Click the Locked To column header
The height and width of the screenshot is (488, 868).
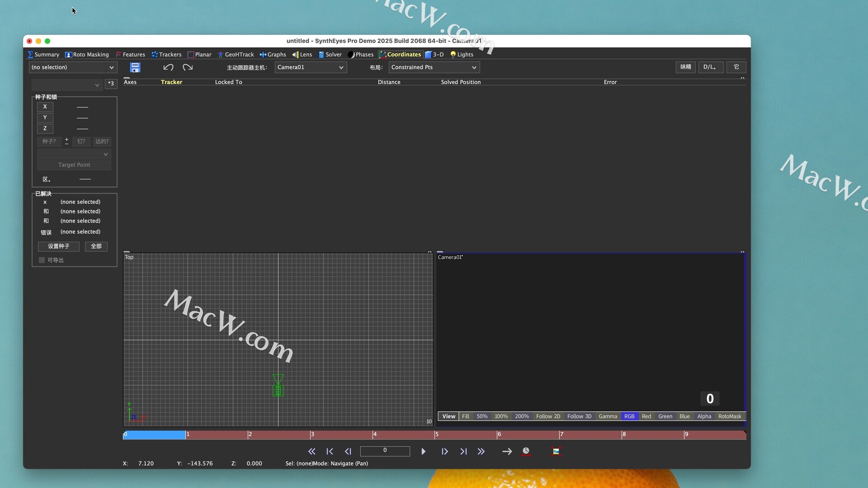point(228,82)
